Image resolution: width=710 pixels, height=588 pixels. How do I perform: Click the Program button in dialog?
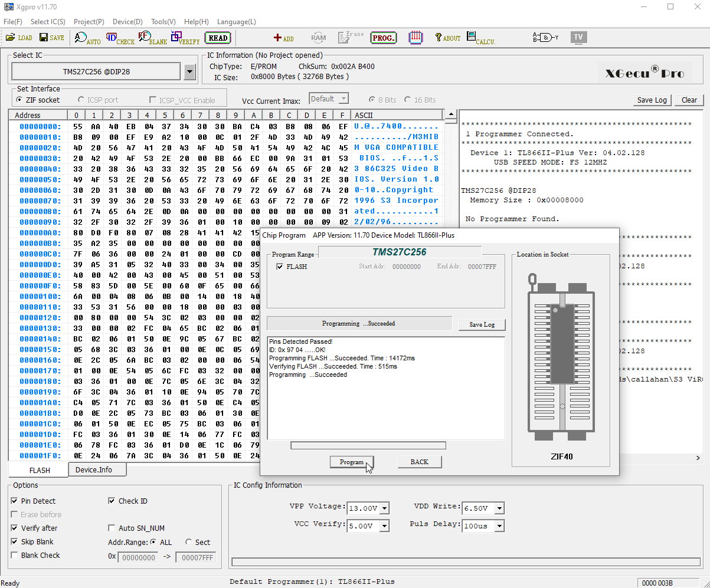(x=352, y=462)
